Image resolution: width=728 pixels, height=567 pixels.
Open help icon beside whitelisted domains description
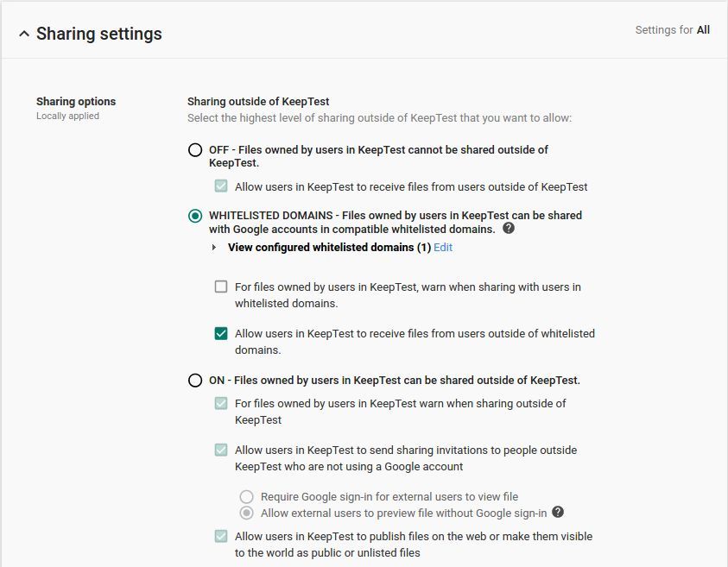pos(509,228)
